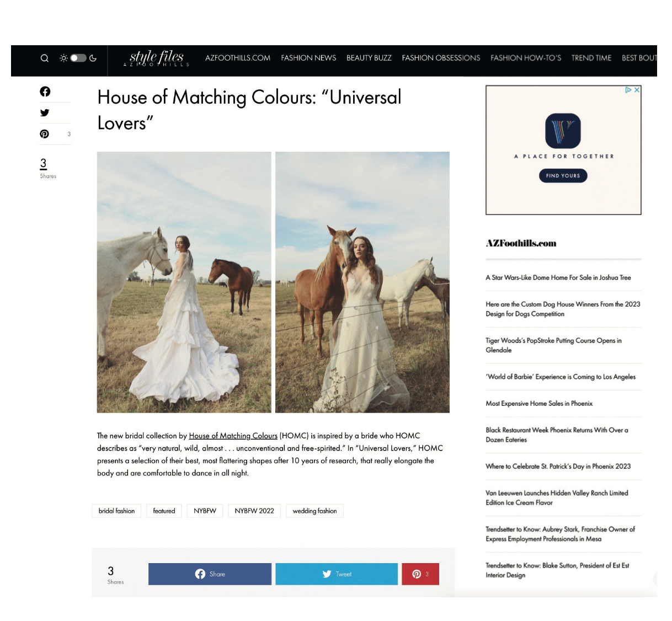The height and width of the screenshot is (621, 672).
Task: Click the blue Facebook Share button
Action: (210, 574)
